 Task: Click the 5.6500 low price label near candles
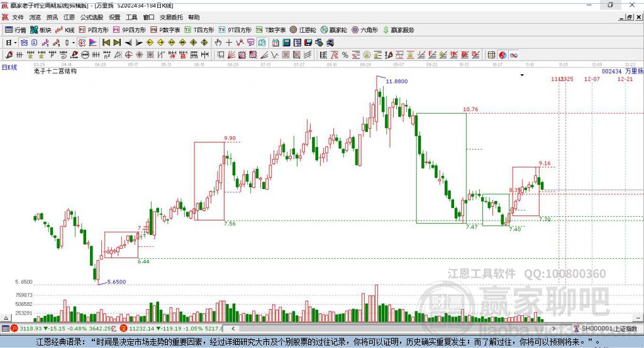pos(116,282)
